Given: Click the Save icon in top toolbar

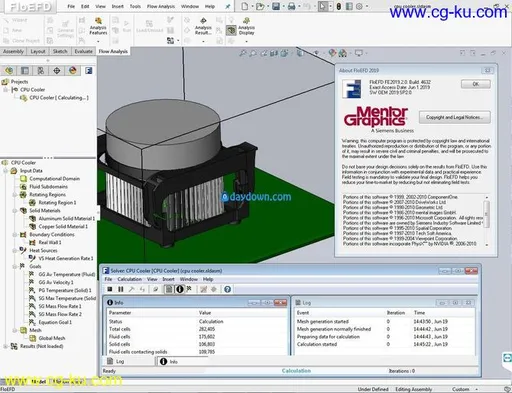Looking at the screenshot, I should point(276,6).
